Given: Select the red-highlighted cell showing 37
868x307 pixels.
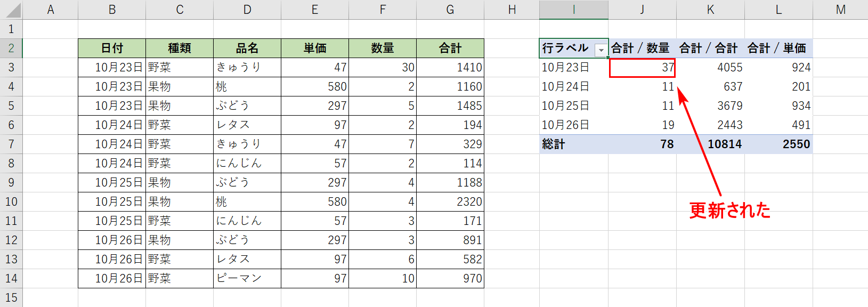Looking at the screenshot, I should point(642,68).
